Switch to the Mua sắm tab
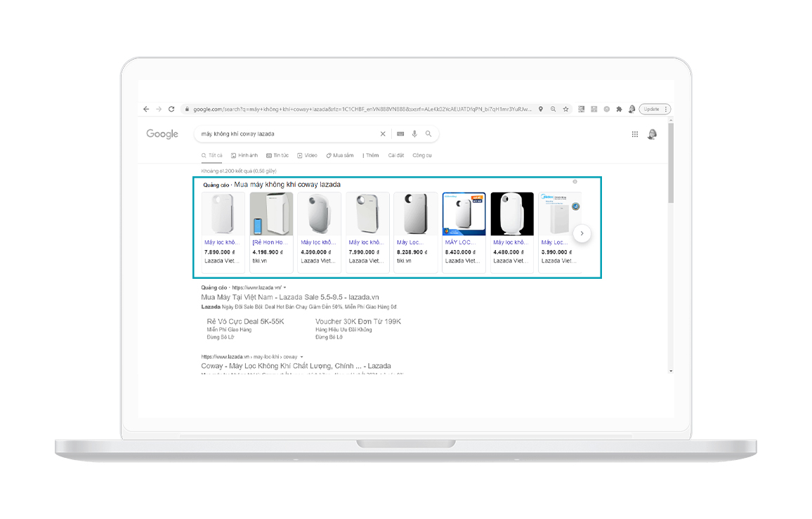This screenshot has width=812, height=519. click(x=340, y=155)
